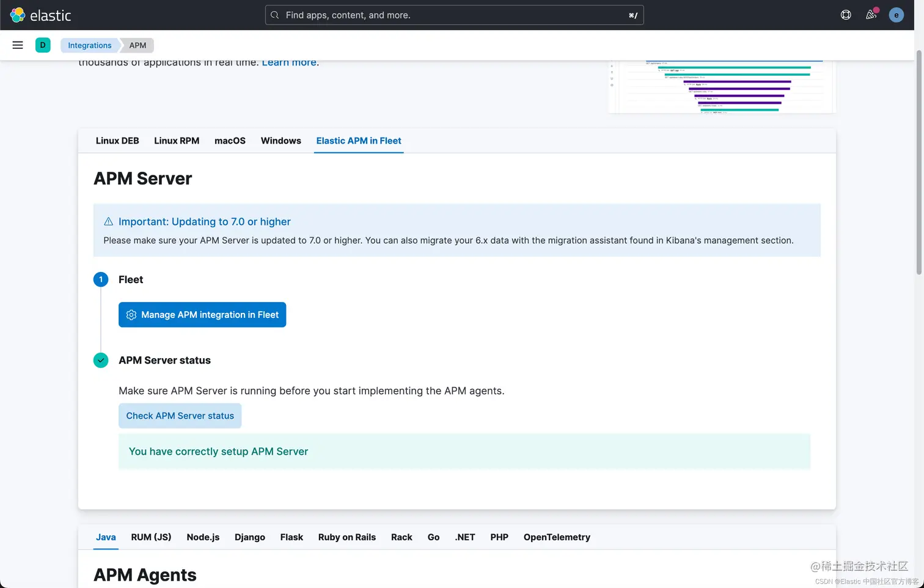
Task: Focus the Find apps search field
Action: click(x=454, y=15)
